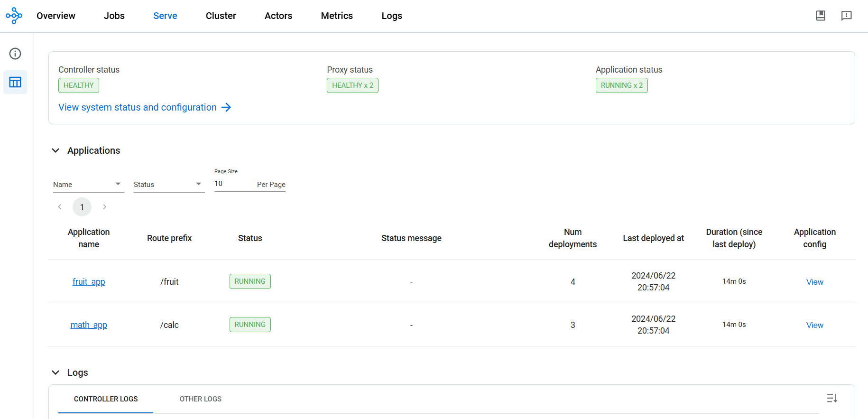Switch to Other Logs tab
The width and height of the screenshot is (868, 419).
point(200,399)
